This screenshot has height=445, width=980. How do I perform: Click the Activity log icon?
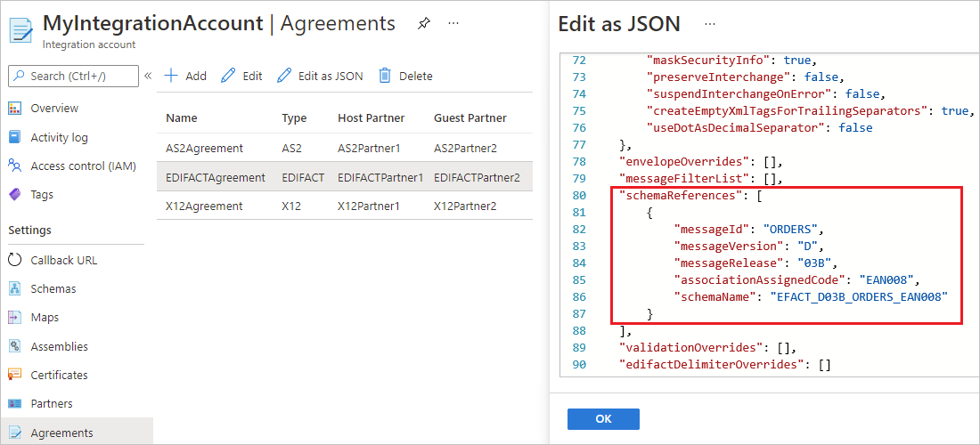(15, 137)
